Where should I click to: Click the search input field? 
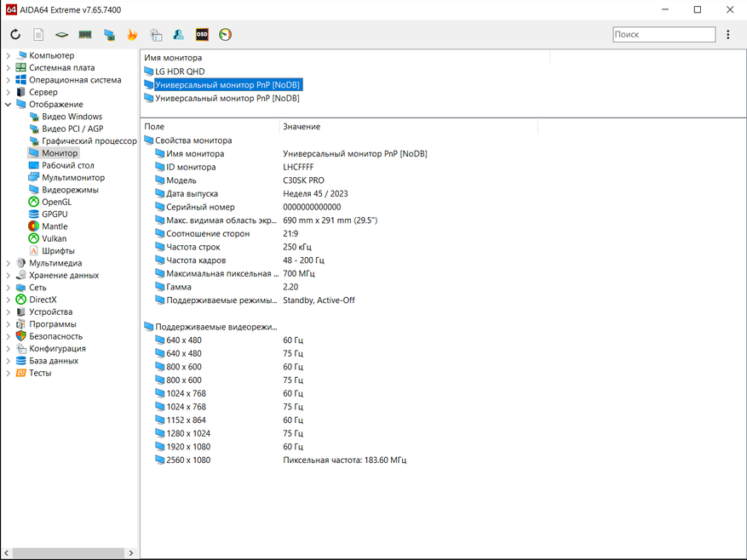tap(664, 35)
